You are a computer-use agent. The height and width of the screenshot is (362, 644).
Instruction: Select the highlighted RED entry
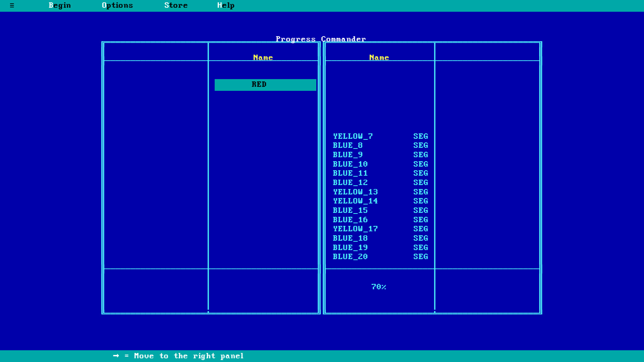(x=265, y=84)
